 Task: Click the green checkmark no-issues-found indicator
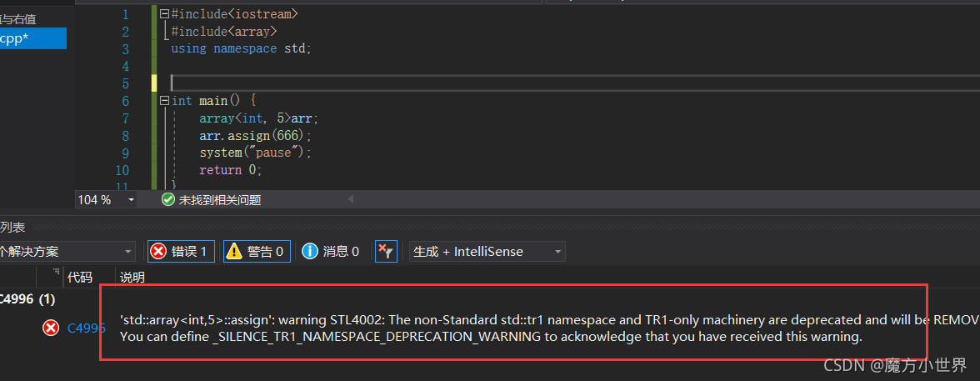point(167,199)
